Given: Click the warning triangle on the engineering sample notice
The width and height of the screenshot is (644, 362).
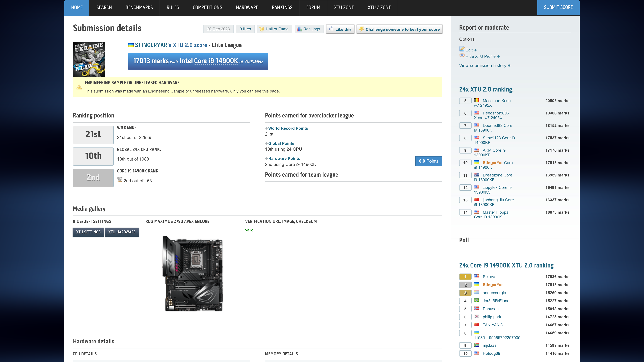Looking at the screenshot, I should coord(79,87).
